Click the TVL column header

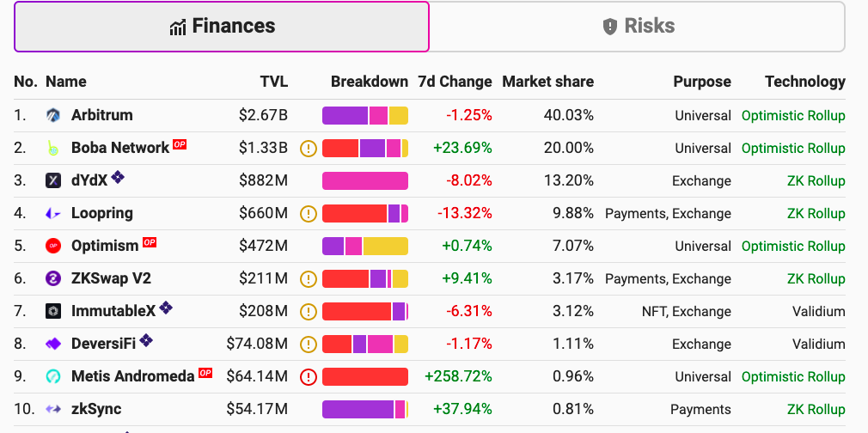(274, 82)
